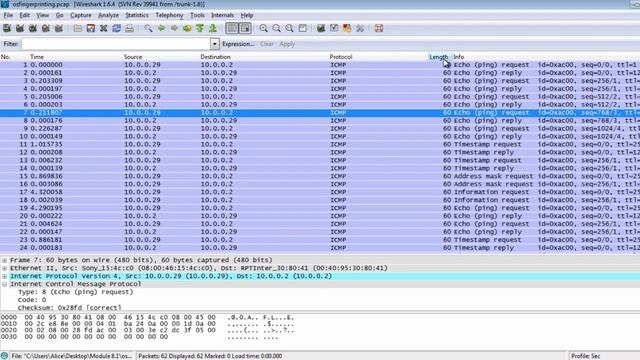Open the Help menu
The height and width of the screenshot is (360, 640).
(x=247, y=15)
